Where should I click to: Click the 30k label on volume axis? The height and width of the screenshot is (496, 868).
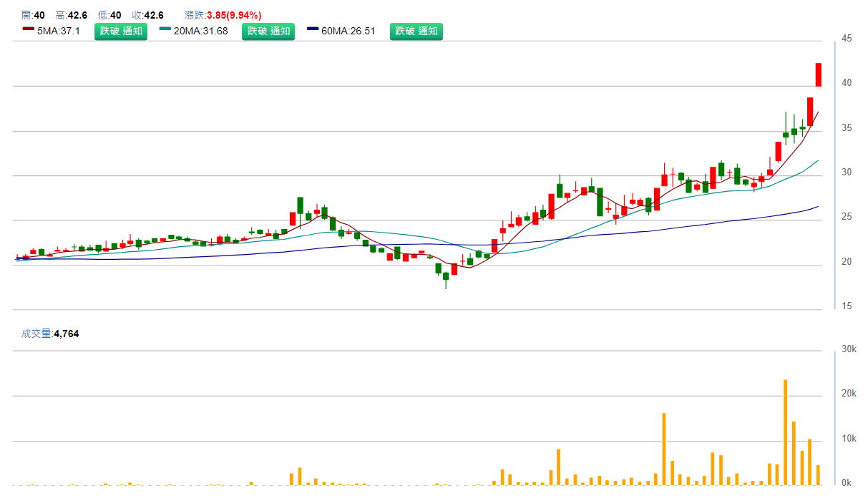[x=849, y=349]
